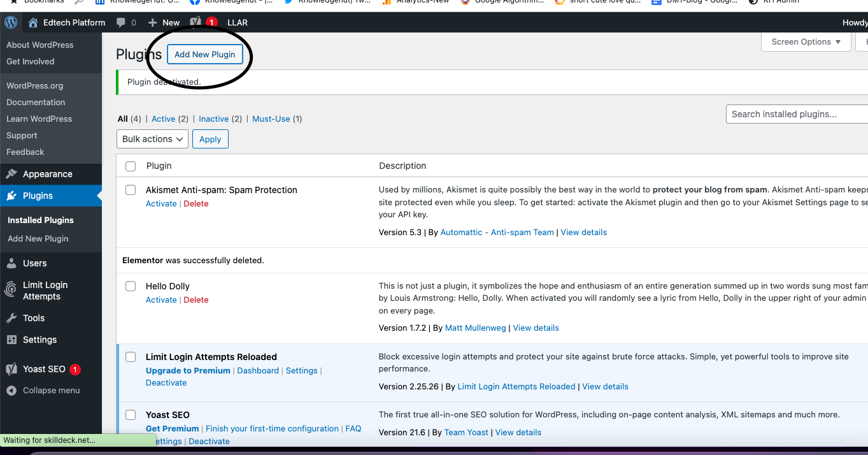Viewport: 868px width, 455px height.
Task: Delete the Hello Dolly plugin
Action: pos(196,300)
